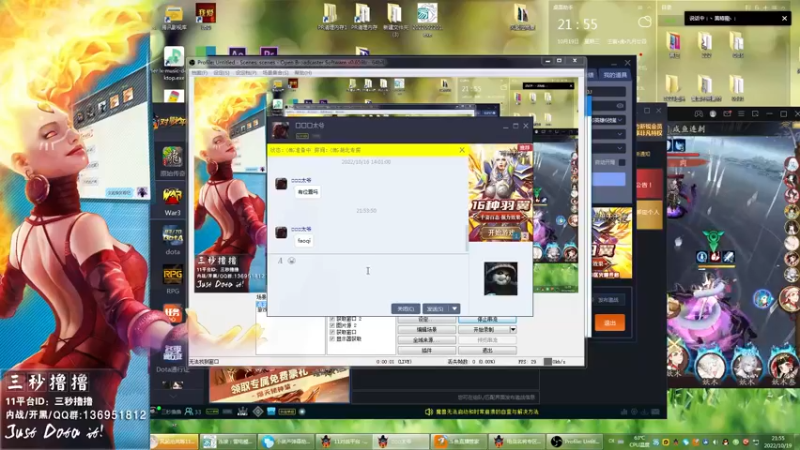Screen dimensions: 800x450
Task: Open the 设定 menu in OBS
Action: (220, 73)
